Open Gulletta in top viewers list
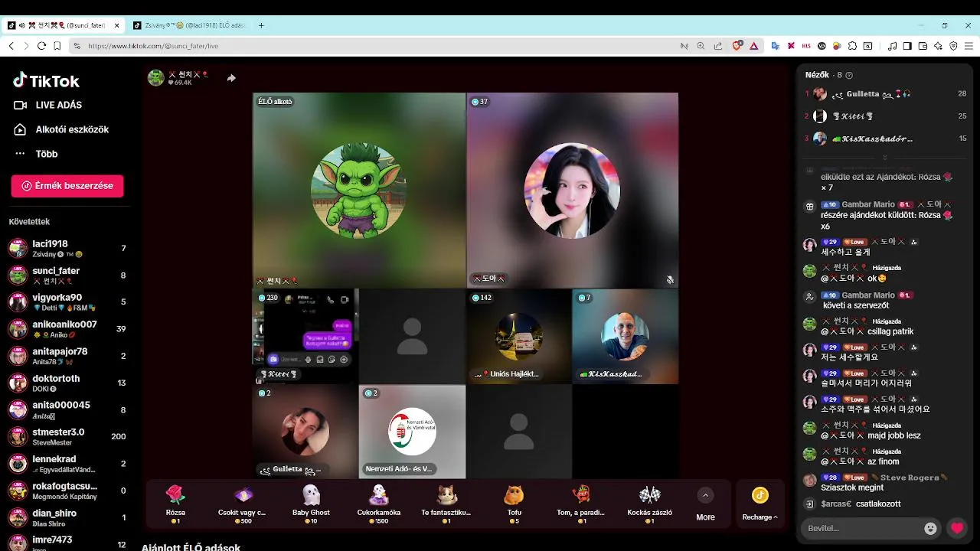This screenshot has height=551, width=980. (x=885, y=94)
